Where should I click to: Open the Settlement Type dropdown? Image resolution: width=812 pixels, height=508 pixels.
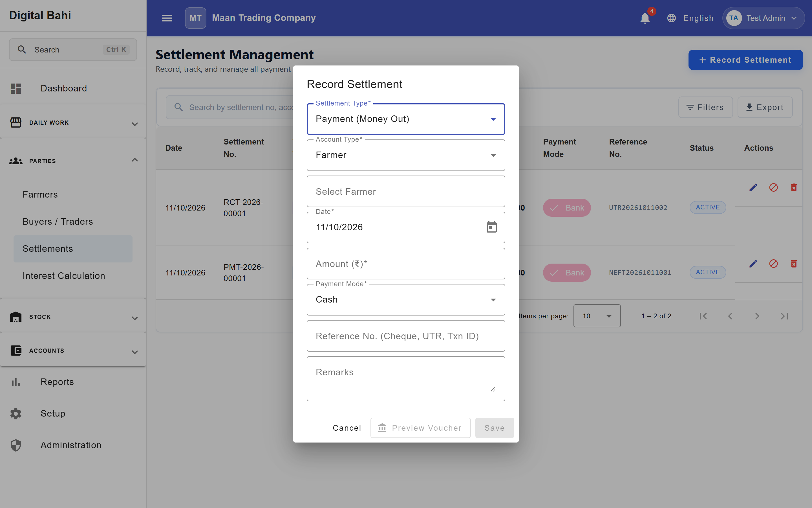pos(406,119)
